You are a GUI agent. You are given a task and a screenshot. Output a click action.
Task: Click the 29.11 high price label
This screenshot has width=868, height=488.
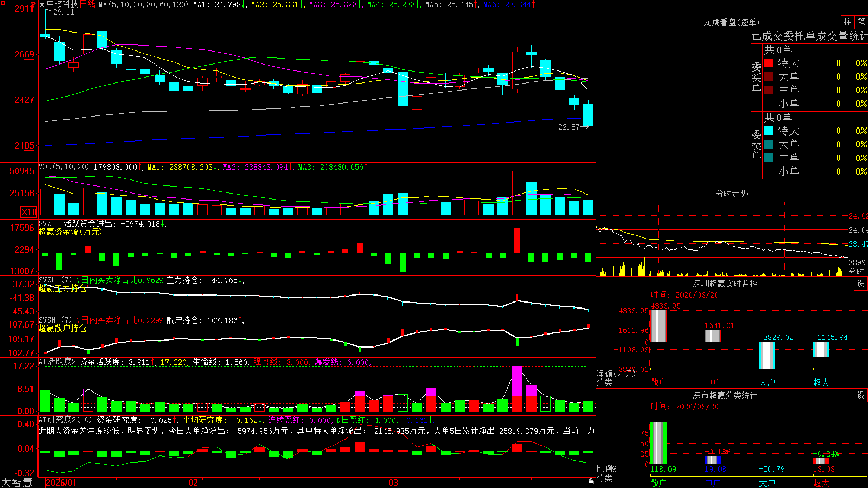(63, 12)
